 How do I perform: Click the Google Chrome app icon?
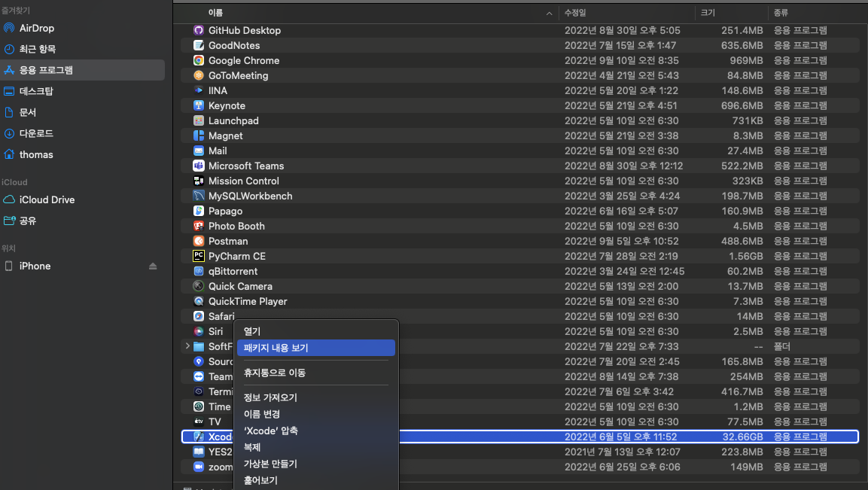click(x=199, y=60)
